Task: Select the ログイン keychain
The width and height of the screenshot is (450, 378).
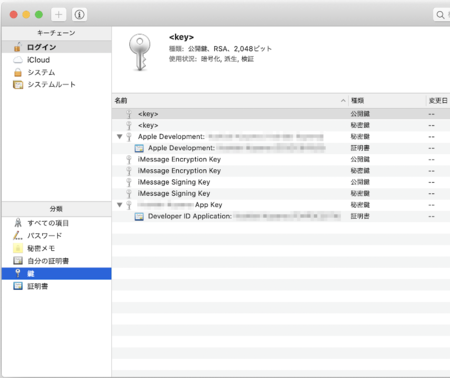Action: (x=56, y=47)
